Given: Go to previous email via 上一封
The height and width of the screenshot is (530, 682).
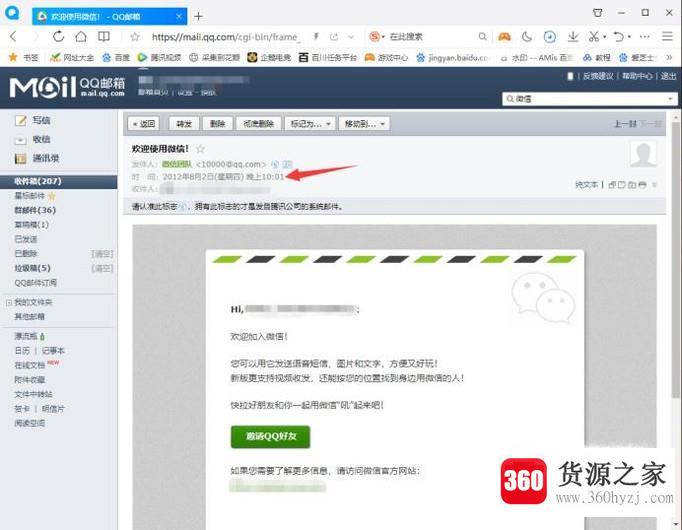Looking at the screenshot, I should [625, 124].
